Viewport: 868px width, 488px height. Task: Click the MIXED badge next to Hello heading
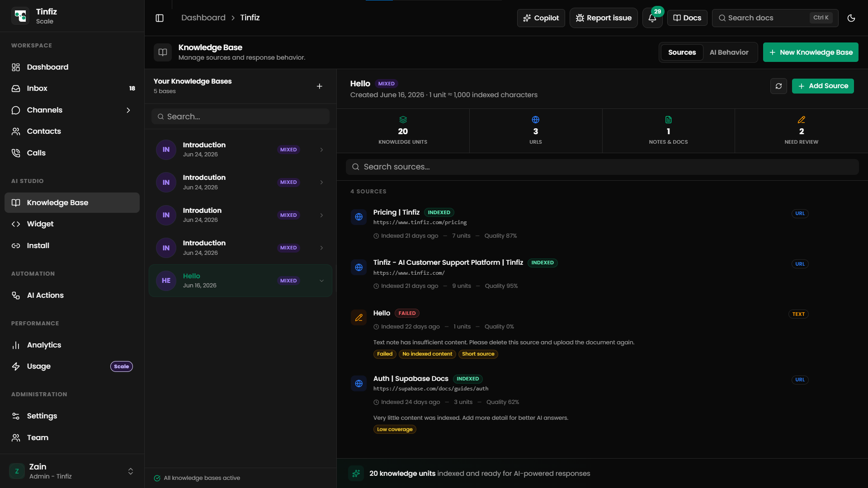[387, 84]
